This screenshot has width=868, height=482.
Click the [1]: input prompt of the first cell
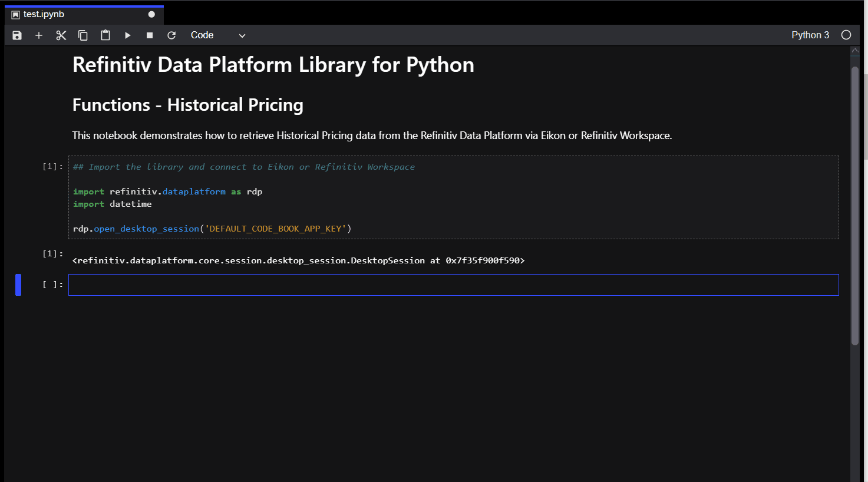[x=52, y=167]
